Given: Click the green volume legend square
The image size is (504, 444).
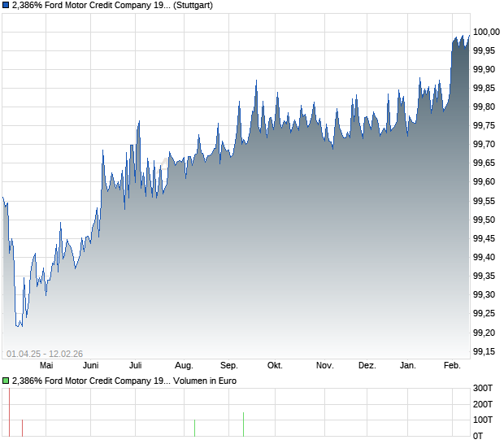Looking at the screenshot, I should [x=6, y=381].
